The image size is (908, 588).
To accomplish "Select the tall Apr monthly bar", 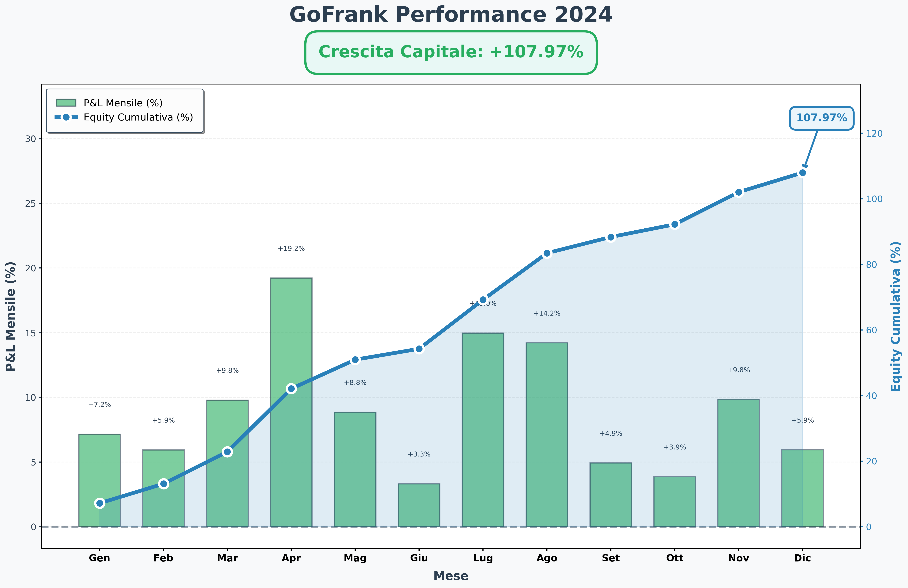I will click(x=291, y=402).
